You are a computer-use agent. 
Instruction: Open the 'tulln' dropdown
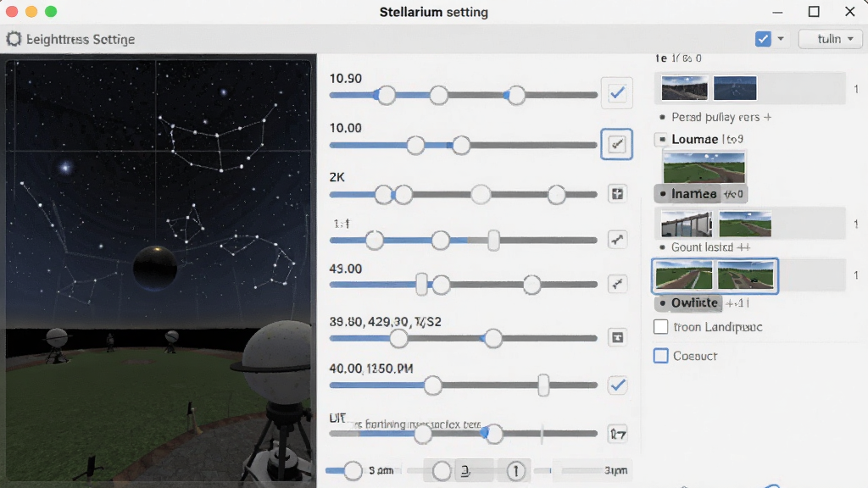tap(830, 39)
